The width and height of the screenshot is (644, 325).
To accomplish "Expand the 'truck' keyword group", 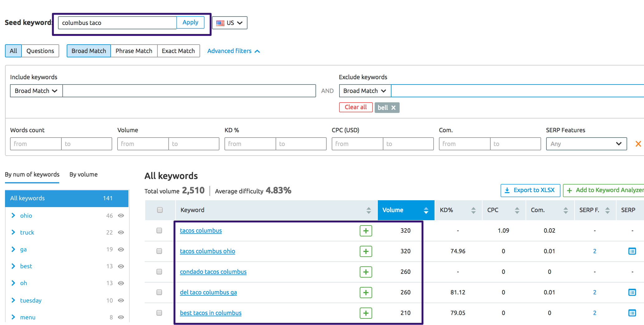I will 13,232.
